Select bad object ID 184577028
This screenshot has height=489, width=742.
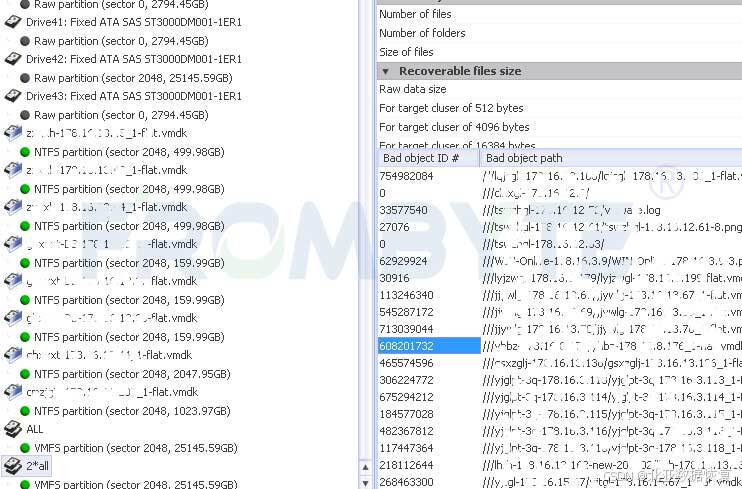click(x=406, y=414)
